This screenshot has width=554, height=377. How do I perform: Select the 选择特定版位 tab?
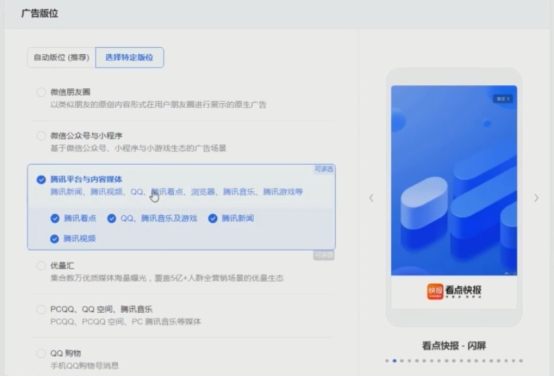coord(129,57)
